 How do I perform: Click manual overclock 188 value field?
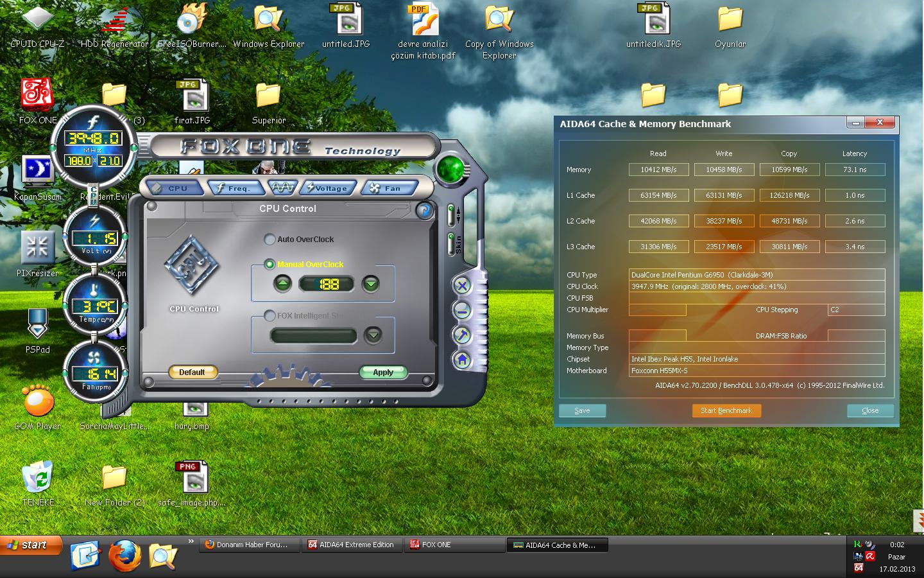pos(328,284)
